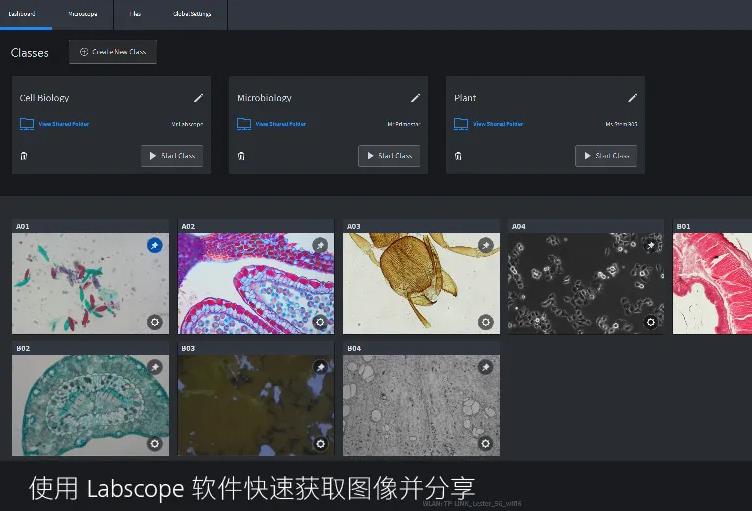Image resolution: width=752 pixels, height=511 pixels.
Task: Toggle the pin on microscope A02
Action: pyautogui.click(x=320, y=245)
